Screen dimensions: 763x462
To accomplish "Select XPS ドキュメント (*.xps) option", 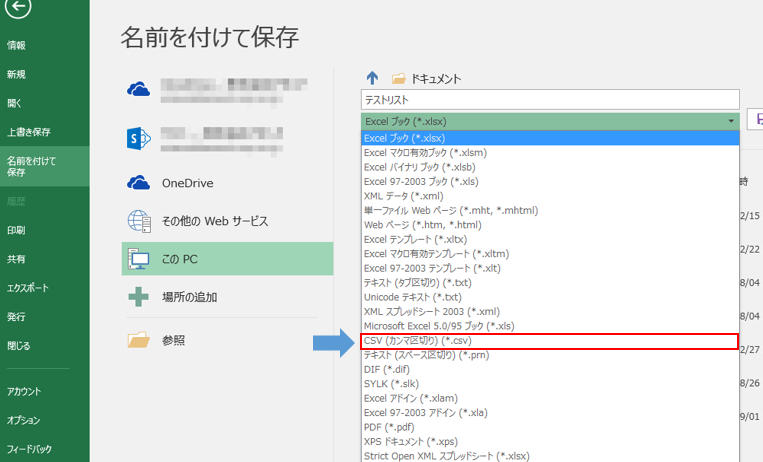I will click(550, 442).
